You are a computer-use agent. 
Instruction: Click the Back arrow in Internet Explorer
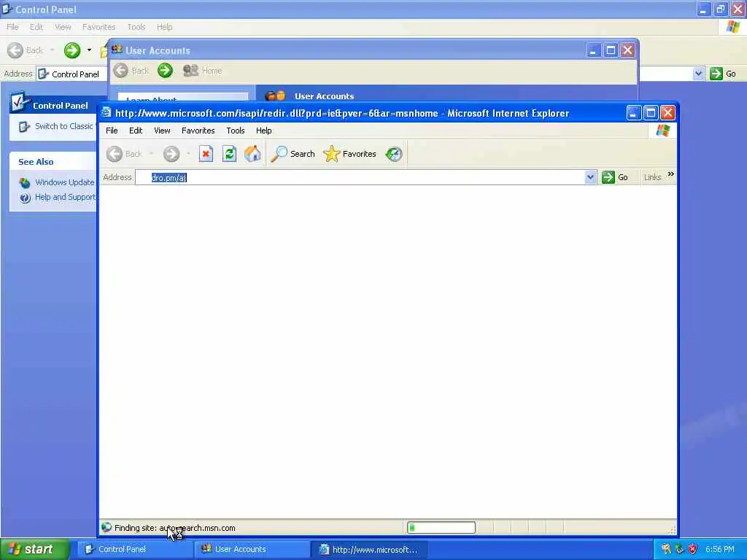[x=115, y=154]
